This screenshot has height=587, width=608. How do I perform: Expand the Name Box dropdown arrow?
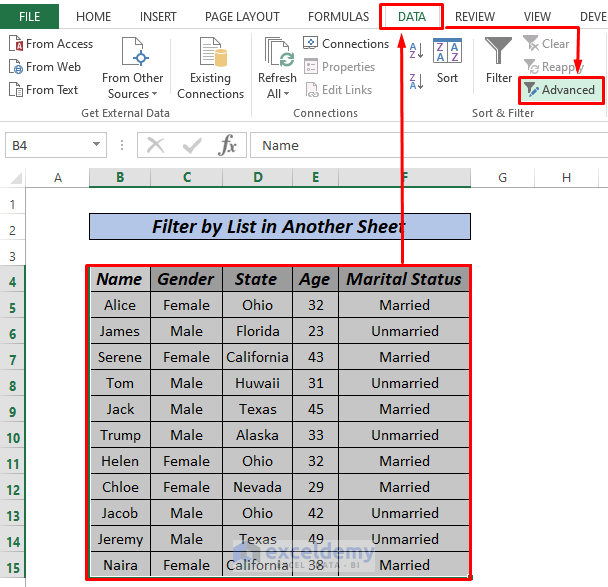pos(96,144)
